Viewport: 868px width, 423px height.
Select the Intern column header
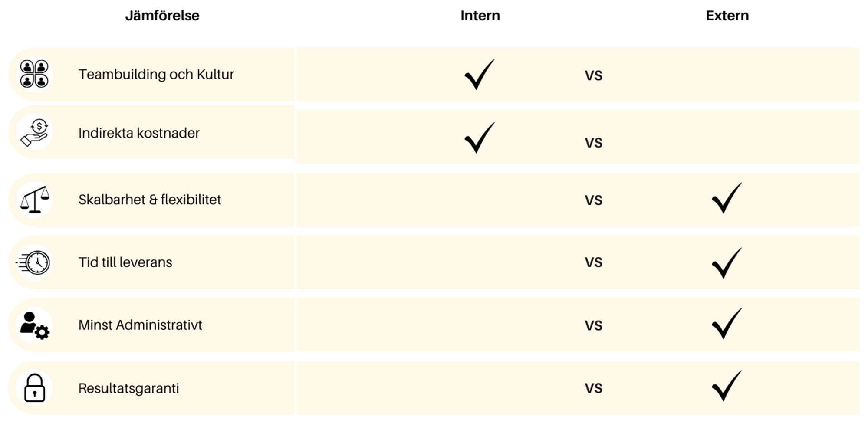tap(480, 16)
